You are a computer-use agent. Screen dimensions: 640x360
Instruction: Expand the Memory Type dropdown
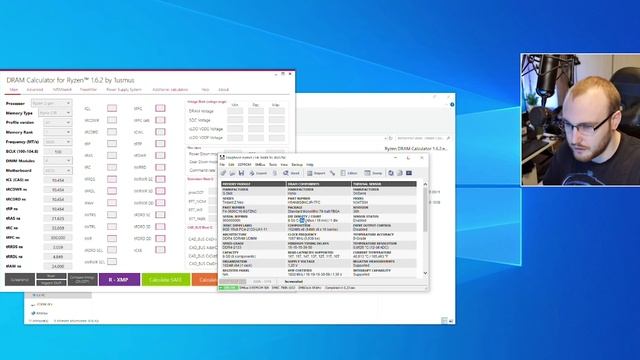[x=55, y=113]
